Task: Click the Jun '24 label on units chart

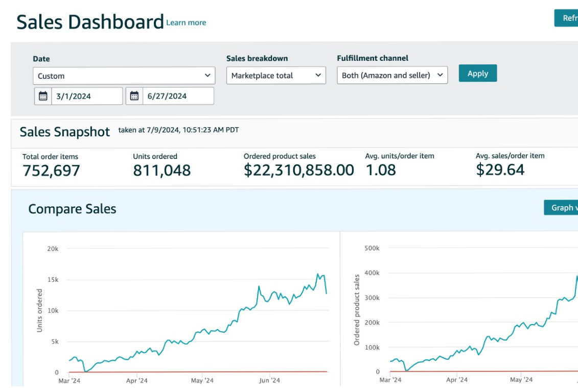Action: [x=269, y=380]
